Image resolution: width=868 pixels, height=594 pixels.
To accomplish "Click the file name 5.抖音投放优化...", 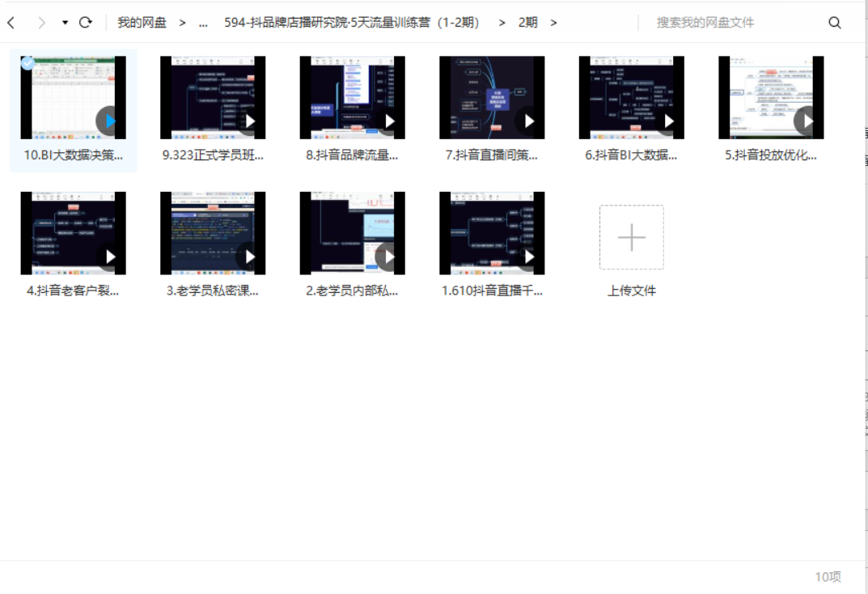I will (x=771, y=155).
